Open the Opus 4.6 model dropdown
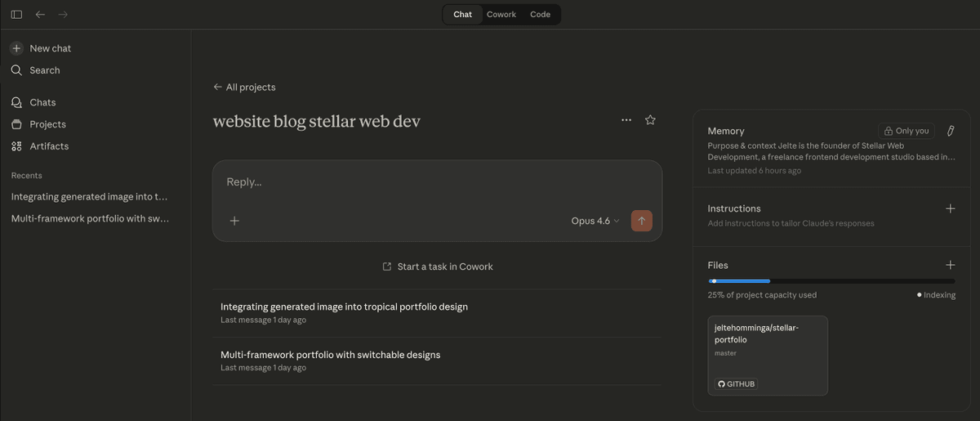Screen dimensions: 980x421 [x=595, y=221]
